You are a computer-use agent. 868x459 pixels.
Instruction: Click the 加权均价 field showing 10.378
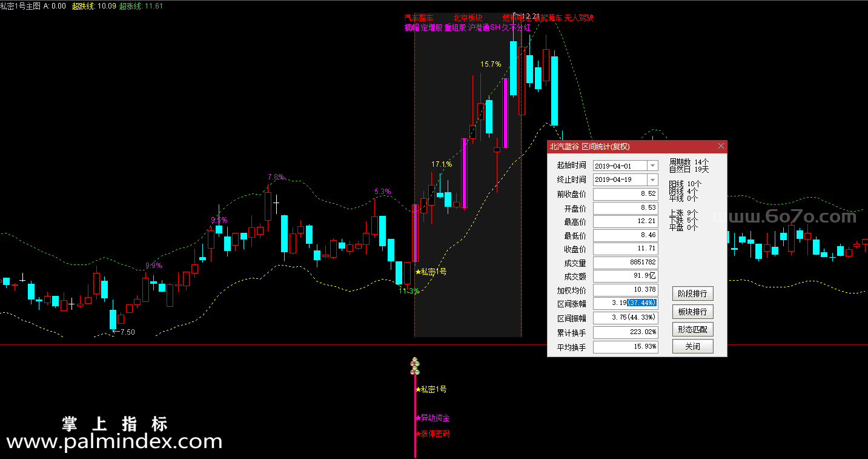pyautogui.click(x=625, y=290)
